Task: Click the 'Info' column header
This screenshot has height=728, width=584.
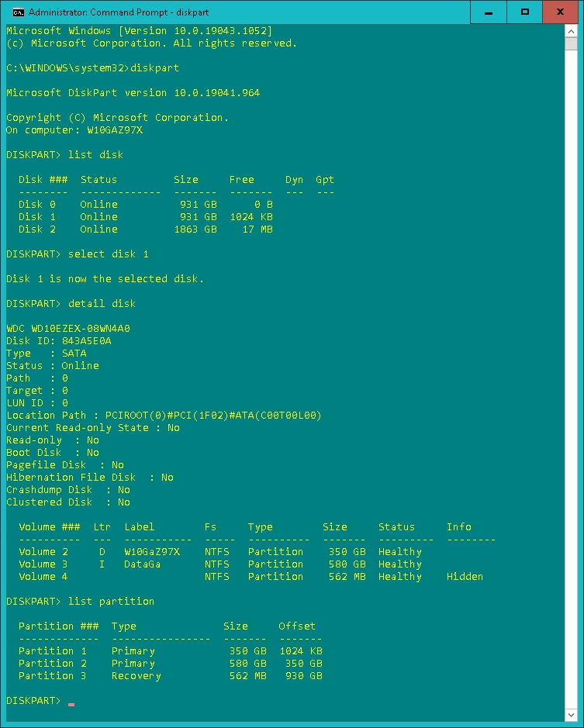Action: [x=458, y=527]
